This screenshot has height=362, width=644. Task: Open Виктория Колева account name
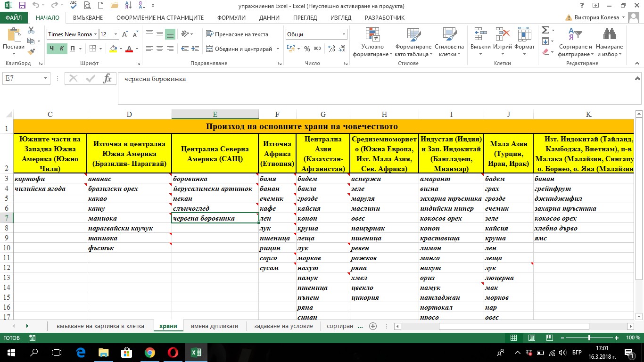(596, 17)
